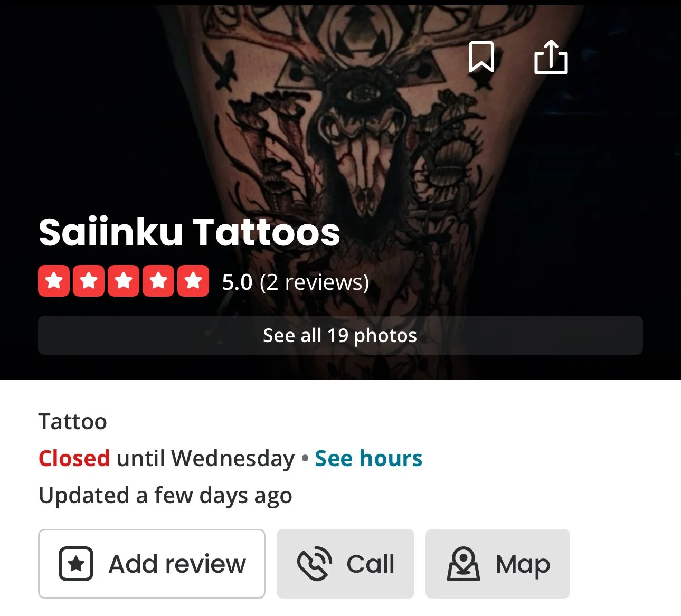Click the Call button label
The image size is (681, 616).
[370, 564]
